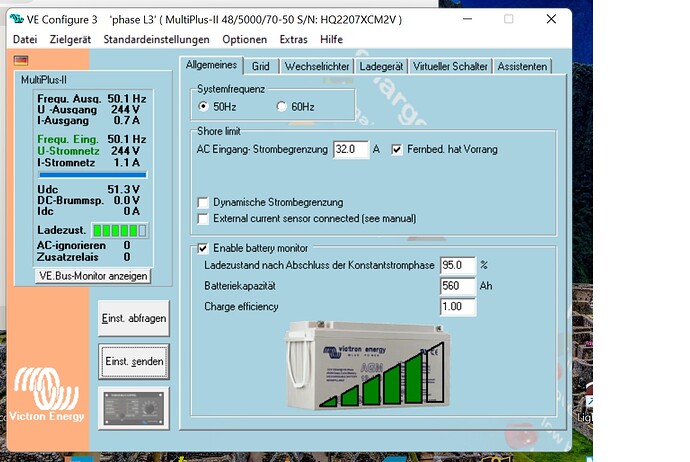Viewport: 690px width, 462px height.
Task: Open the Datei menu
Action: click(x=25, y=40)
